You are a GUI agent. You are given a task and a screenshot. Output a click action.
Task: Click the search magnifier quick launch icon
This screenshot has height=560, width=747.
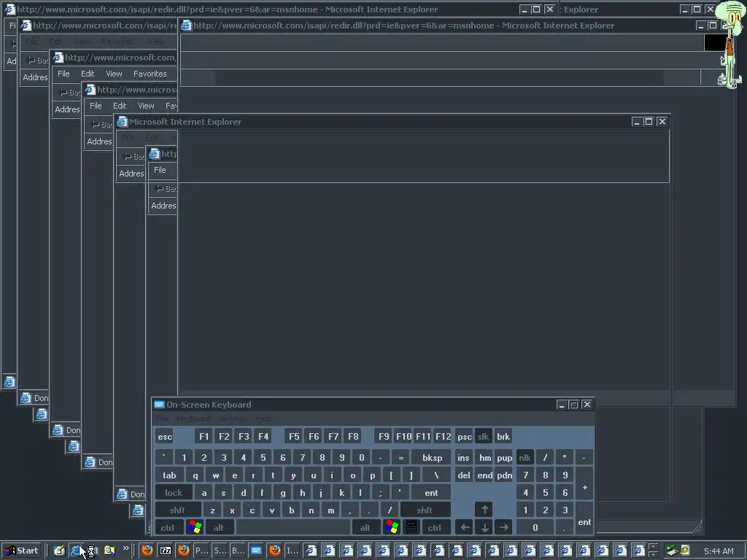coord(109,551)
